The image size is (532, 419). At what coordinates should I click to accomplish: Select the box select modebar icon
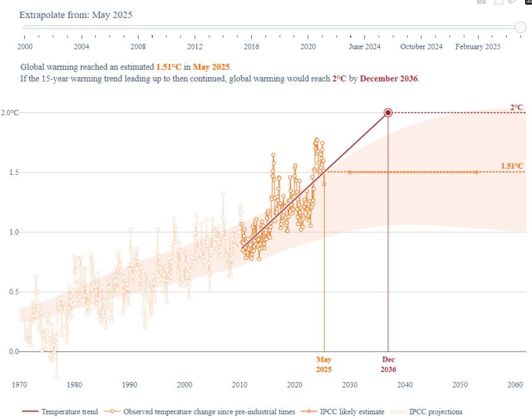[499, 2]
